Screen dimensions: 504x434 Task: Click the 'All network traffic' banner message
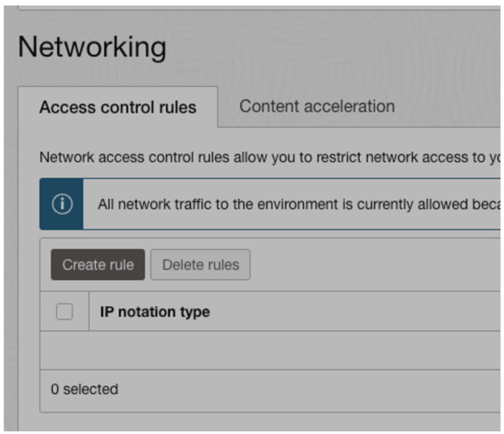pyautogui.click(x=297, y=205)
